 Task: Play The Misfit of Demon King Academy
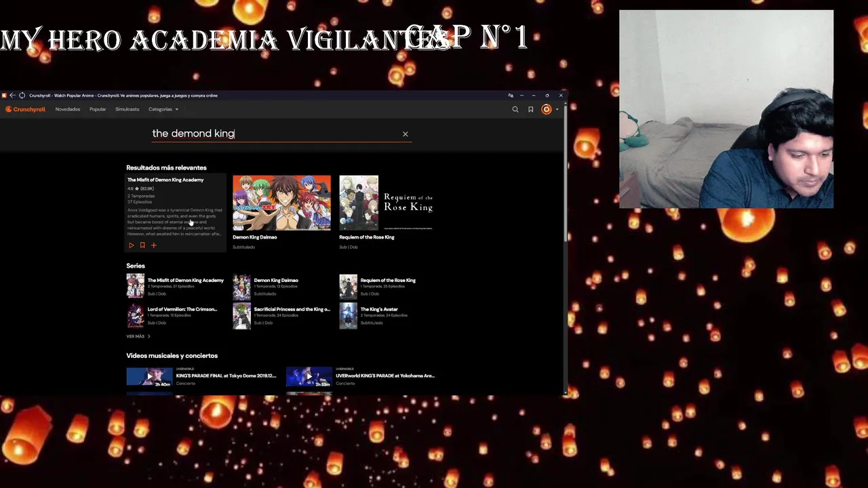[x=131, y=245]
